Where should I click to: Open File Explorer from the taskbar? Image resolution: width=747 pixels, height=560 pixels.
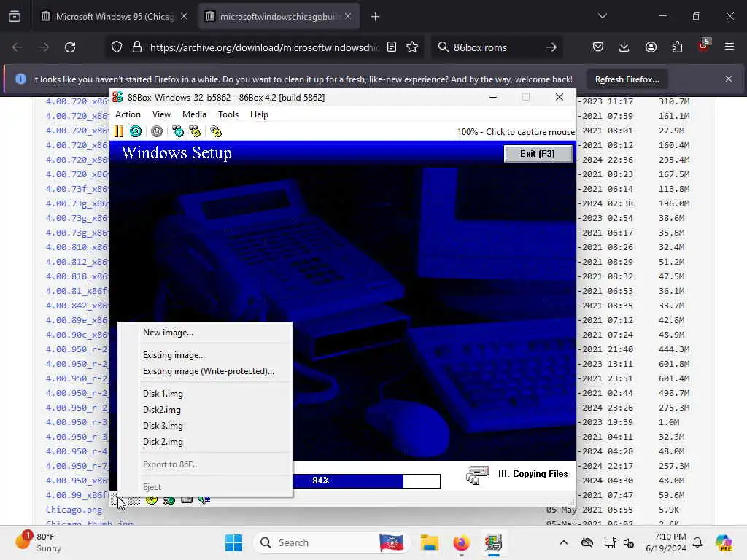[429, 542]
